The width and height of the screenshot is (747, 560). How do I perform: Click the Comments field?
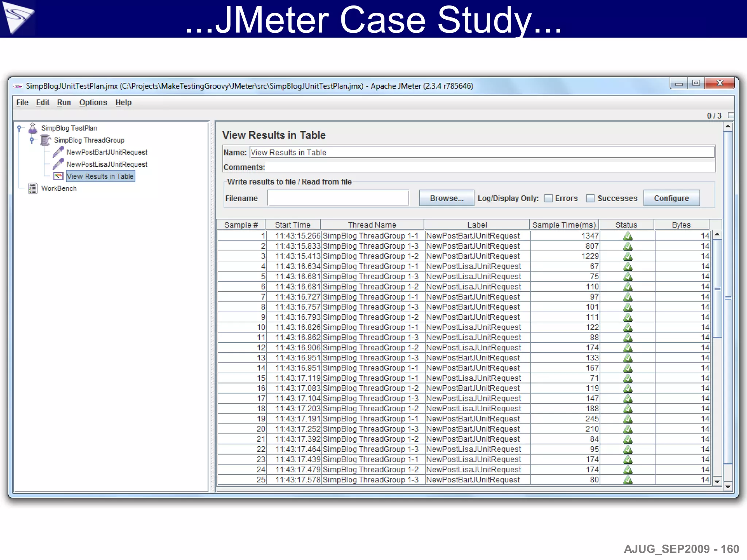pos(490,167)
